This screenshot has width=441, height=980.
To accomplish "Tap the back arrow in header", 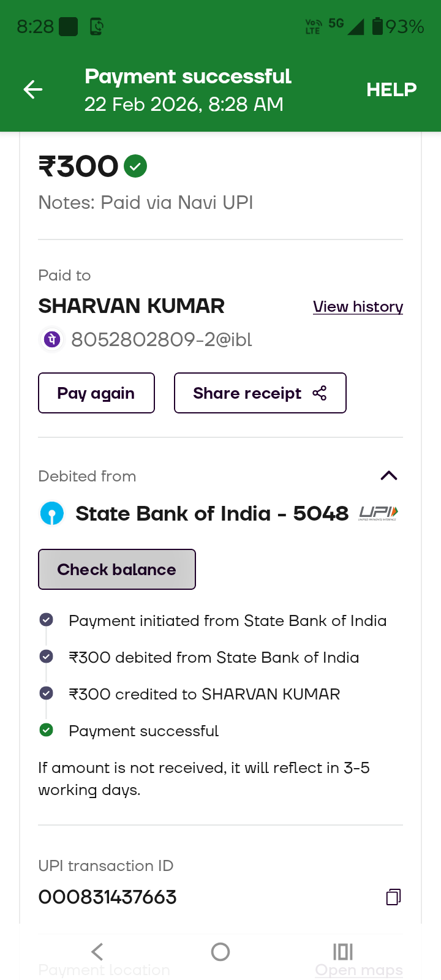I will click(33, 90).
